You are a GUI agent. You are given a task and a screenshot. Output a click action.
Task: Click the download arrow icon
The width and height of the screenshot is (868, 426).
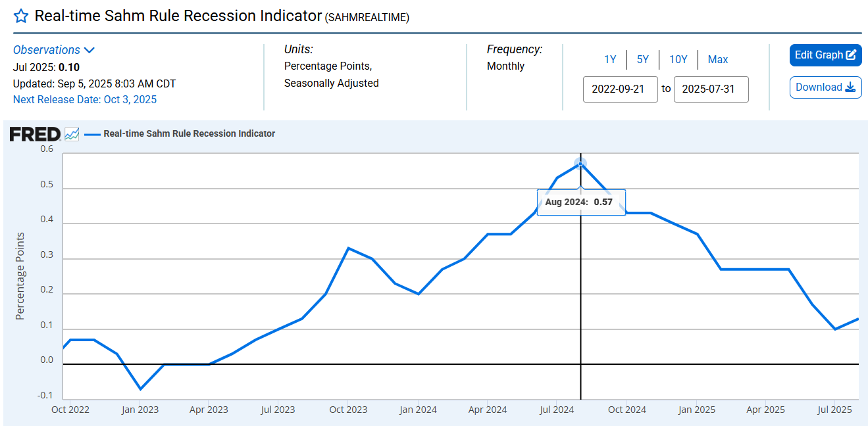tap(850, 87)
